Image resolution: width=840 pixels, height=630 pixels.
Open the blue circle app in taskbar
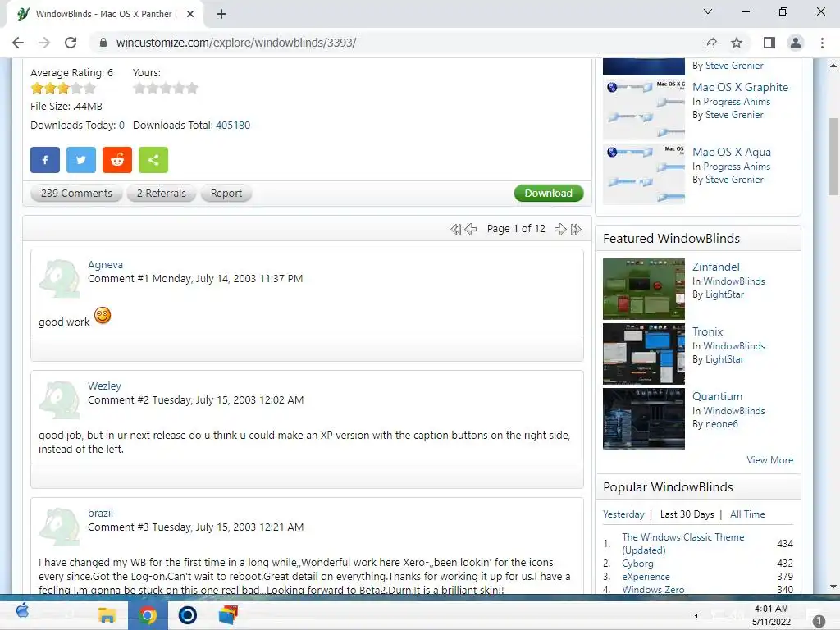(x=188, y=615)
